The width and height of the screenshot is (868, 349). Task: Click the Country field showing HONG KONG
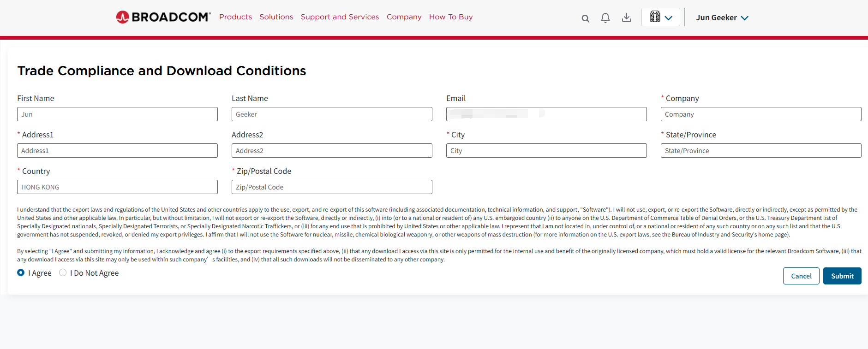[117, 187]
